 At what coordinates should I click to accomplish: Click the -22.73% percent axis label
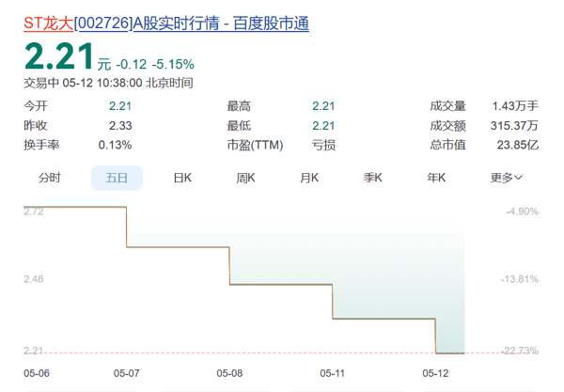click(x=520, y=351)
